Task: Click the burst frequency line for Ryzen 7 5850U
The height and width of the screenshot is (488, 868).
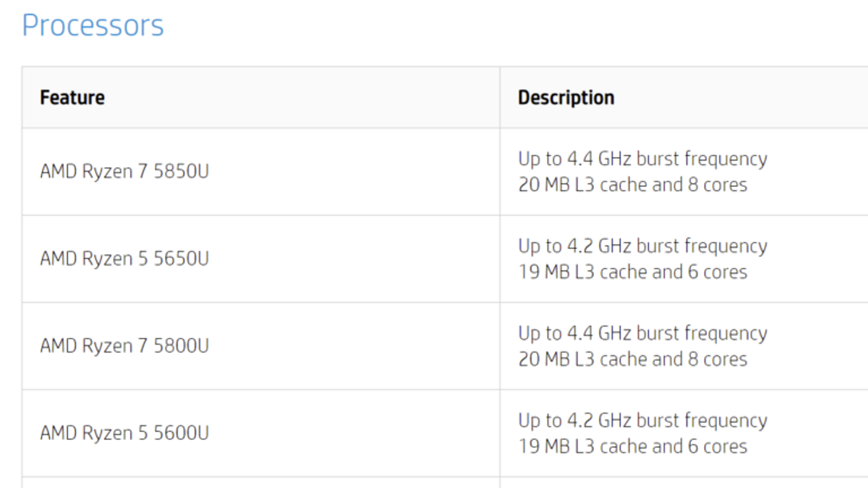Action: 642,159
